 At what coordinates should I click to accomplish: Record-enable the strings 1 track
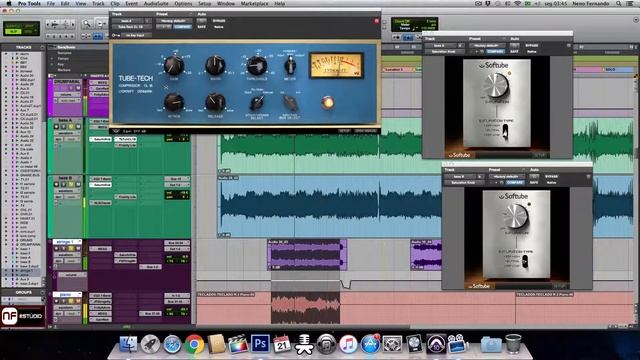57,248
